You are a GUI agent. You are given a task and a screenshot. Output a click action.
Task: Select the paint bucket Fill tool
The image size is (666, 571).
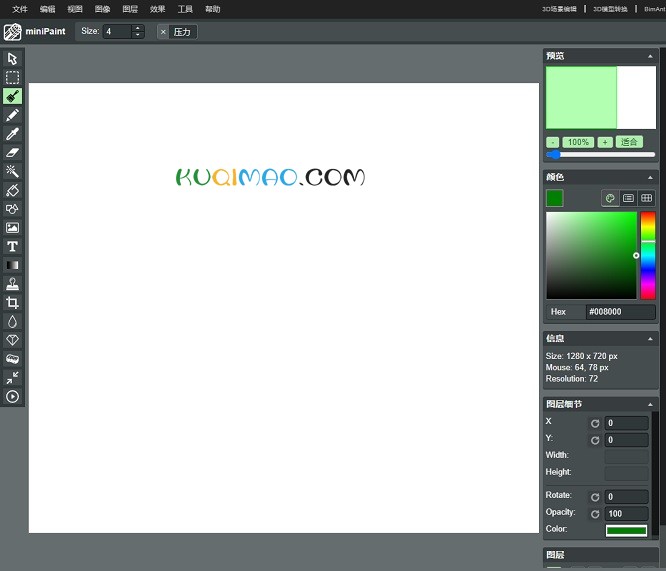(x=12, y=190)
